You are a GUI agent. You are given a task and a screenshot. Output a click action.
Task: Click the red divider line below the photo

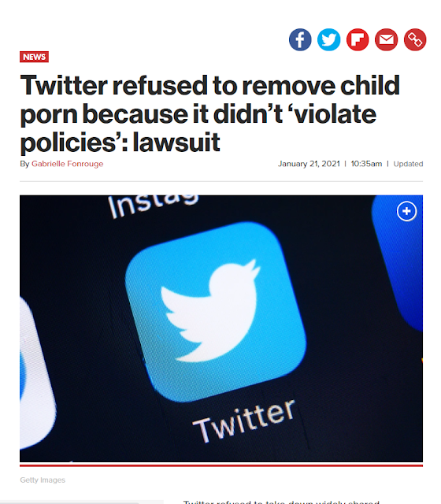[221, 465]
